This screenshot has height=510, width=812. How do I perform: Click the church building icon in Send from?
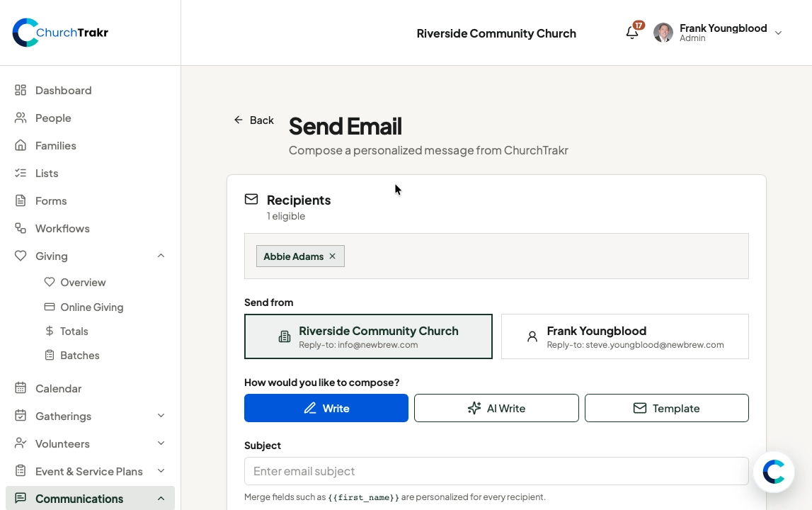tap(285, 336)
